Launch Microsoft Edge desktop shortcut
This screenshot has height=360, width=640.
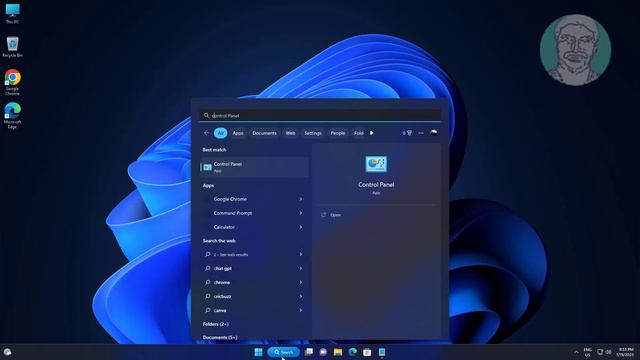click(12, 116)
